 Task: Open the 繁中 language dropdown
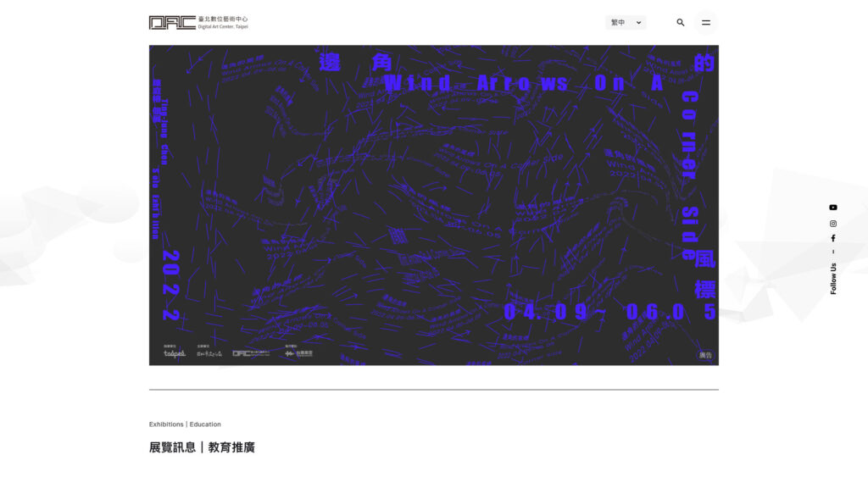(626, 23)
